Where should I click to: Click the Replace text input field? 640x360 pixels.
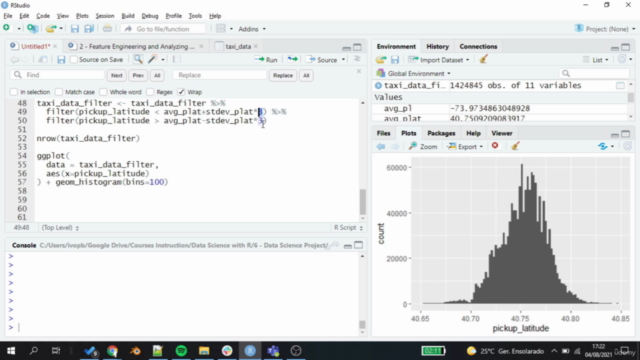tap(220, 75)
